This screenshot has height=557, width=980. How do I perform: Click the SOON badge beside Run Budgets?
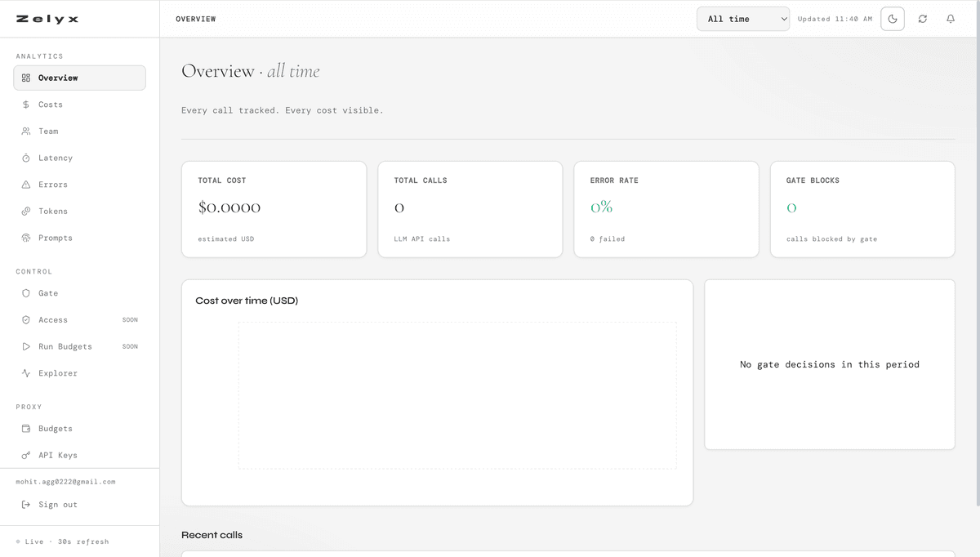click(x=130, y=347)
